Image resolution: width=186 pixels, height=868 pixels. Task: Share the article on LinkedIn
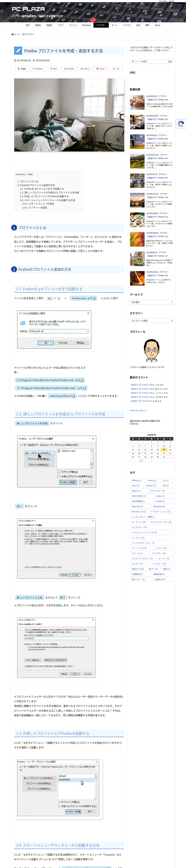[69, 69]
